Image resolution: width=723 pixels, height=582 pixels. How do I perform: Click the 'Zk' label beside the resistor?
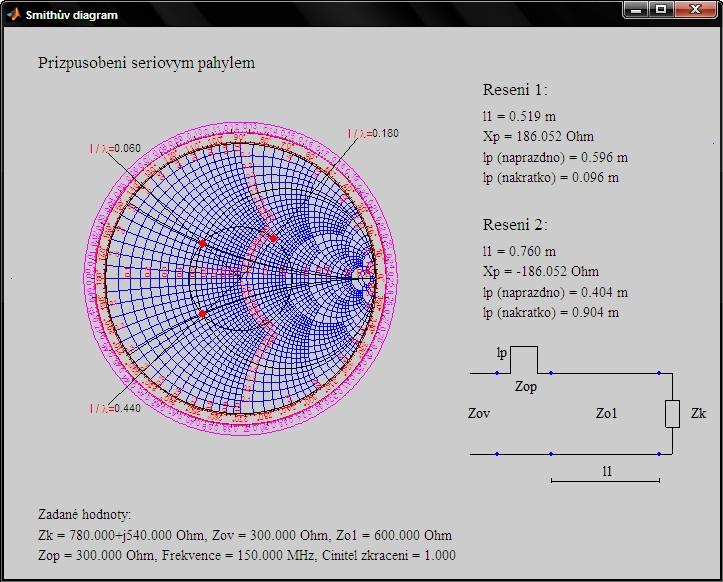698,413
